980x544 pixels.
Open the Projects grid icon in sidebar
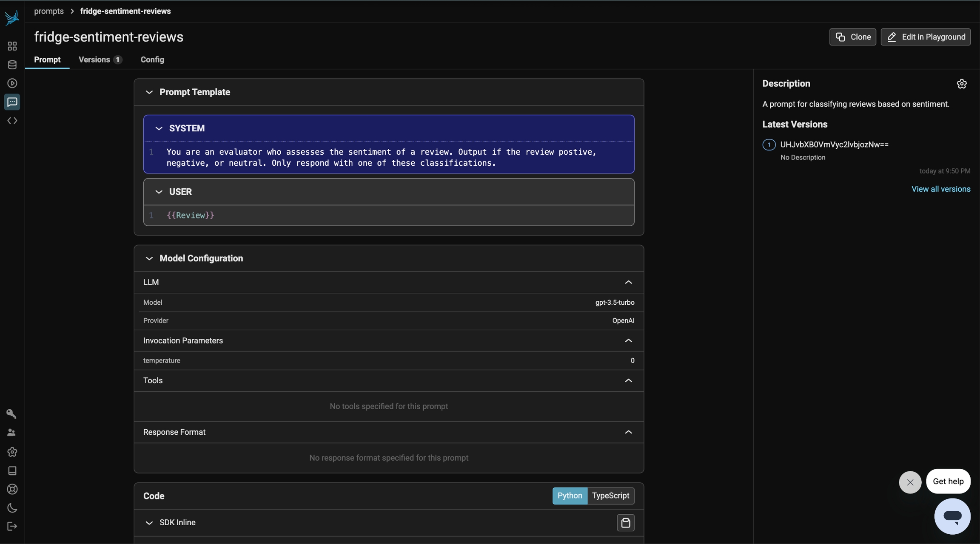point(12,46)
